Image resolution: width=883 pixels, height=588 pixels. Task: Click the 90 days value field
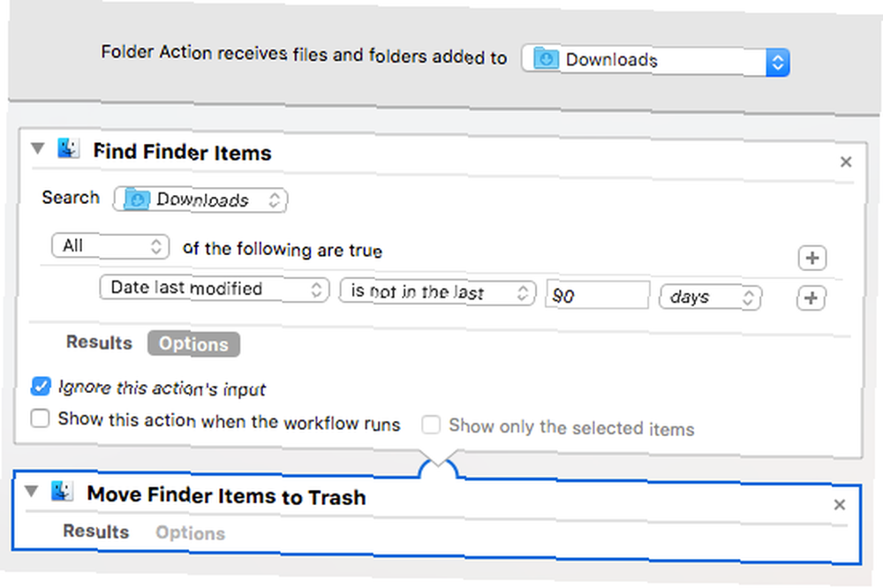(x=597, y=295)
